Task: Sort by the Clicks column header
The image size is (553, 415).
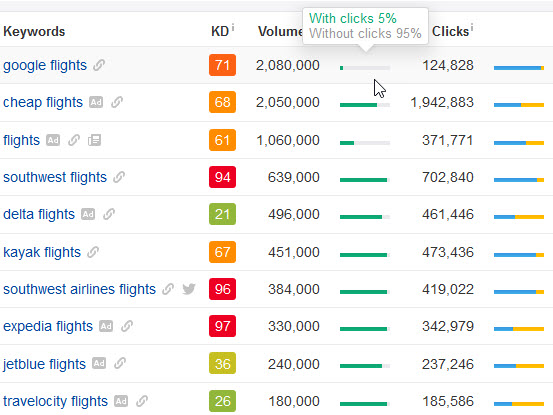Action: 450,31
